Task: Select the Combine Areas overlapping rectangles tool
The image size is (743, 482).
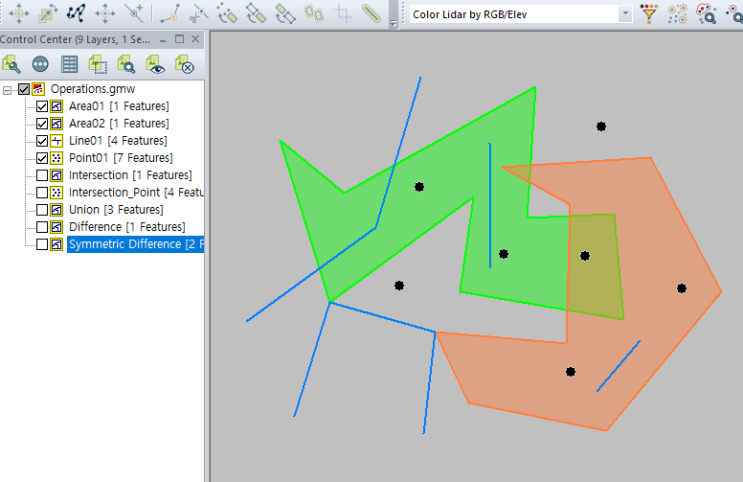Action: [314, 13]
